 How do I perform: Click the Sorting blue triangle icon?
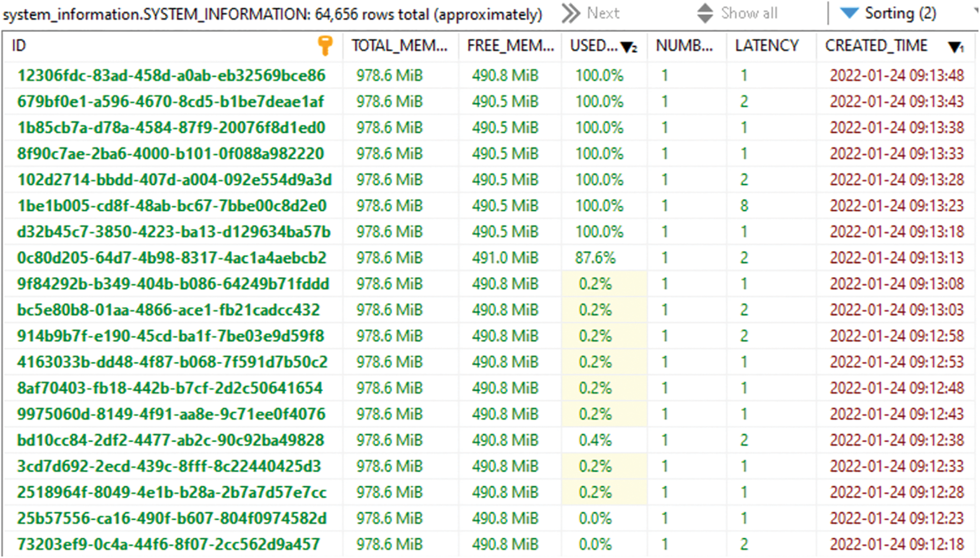coord(849,13)
